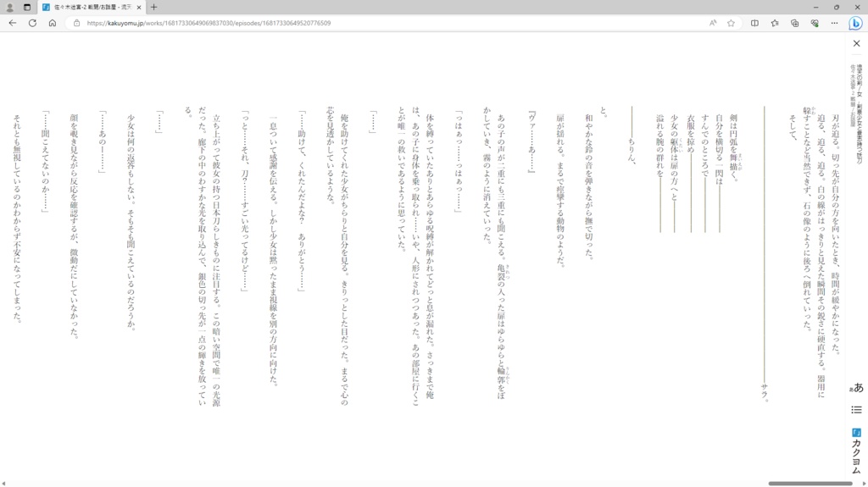Image resolution: width=868 pixels, height=487 pixels.
Task: Click the horizontal scrollbar thumb
Action: pos(810,483)
